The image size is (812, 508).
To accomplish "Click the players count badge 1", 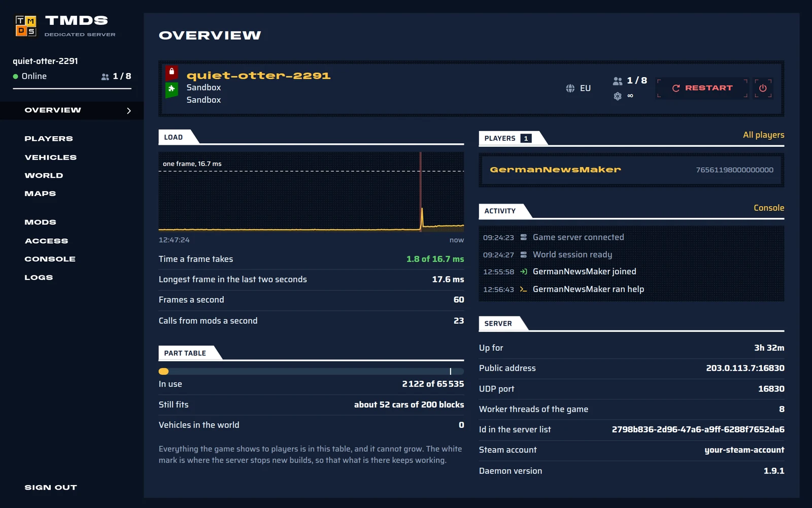I will [x=526, y=138].
